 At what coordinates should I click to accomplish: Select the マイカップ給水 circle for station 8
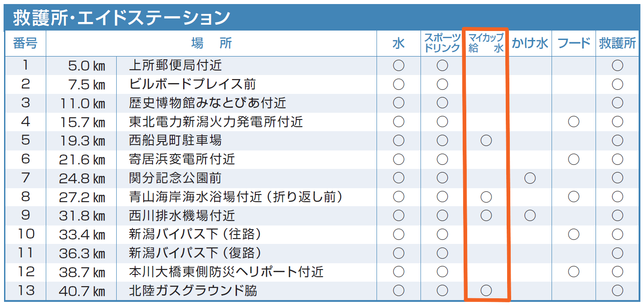[486, 197]
